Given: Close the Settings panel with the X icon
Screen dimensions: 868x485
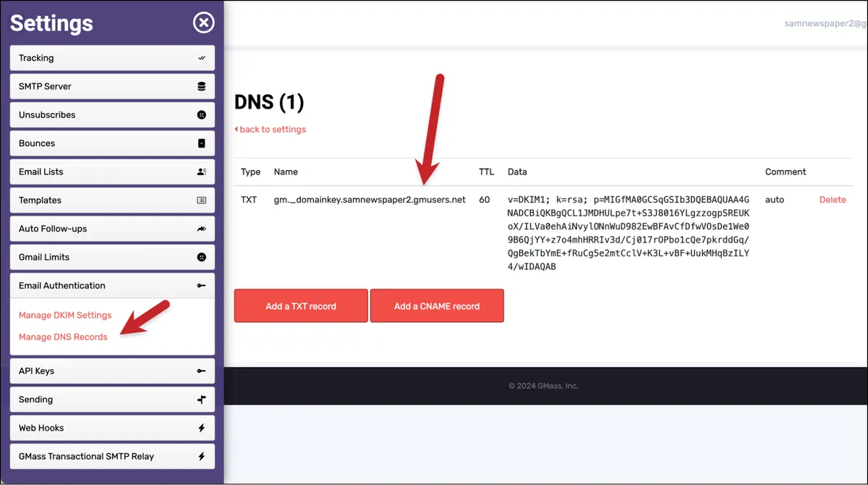Looking at the screenshot, I should pyautogui.click(x=204, y=23).
